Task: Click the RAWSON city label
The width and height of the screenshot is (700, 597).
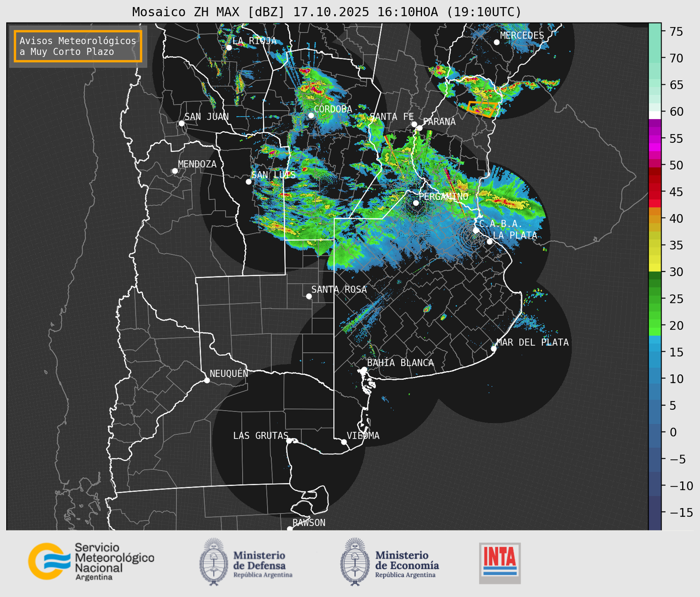Action: pyautogui.click(x=309, y=523)
